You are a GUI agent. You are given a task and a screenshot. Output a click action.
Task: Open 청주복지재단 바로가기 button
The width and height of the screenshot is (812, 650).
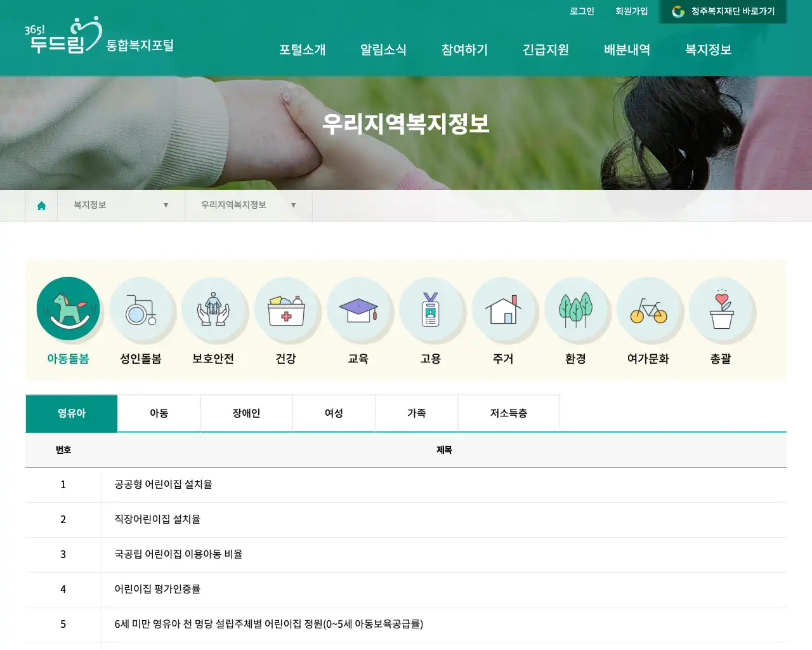click(x=723, y=11)
